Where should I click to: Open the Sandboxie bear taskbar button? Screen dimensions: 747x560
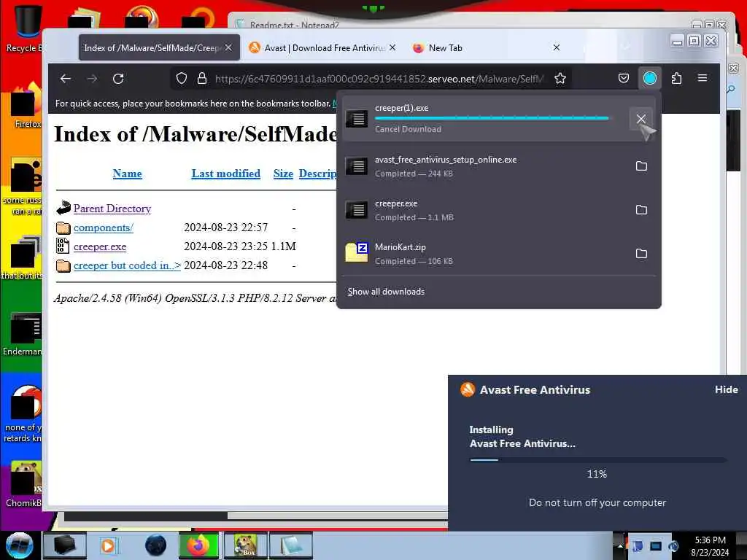tap(244, 545)
